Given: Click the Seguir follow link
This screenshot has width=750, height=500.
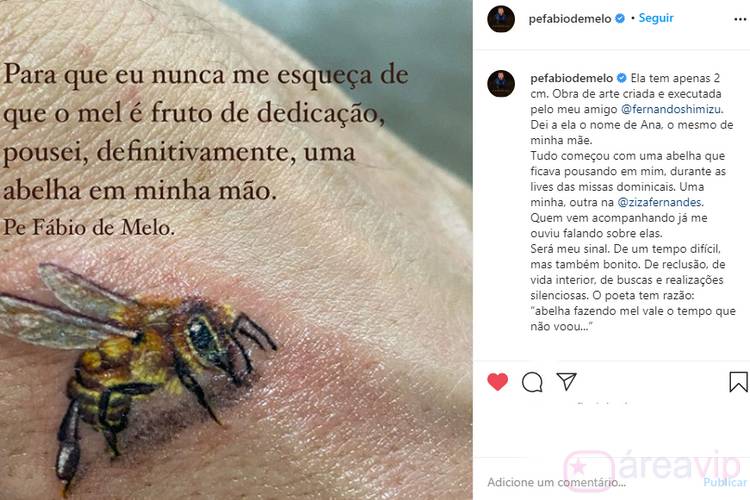Looking at the screenshot, I should tap(656, 18).
